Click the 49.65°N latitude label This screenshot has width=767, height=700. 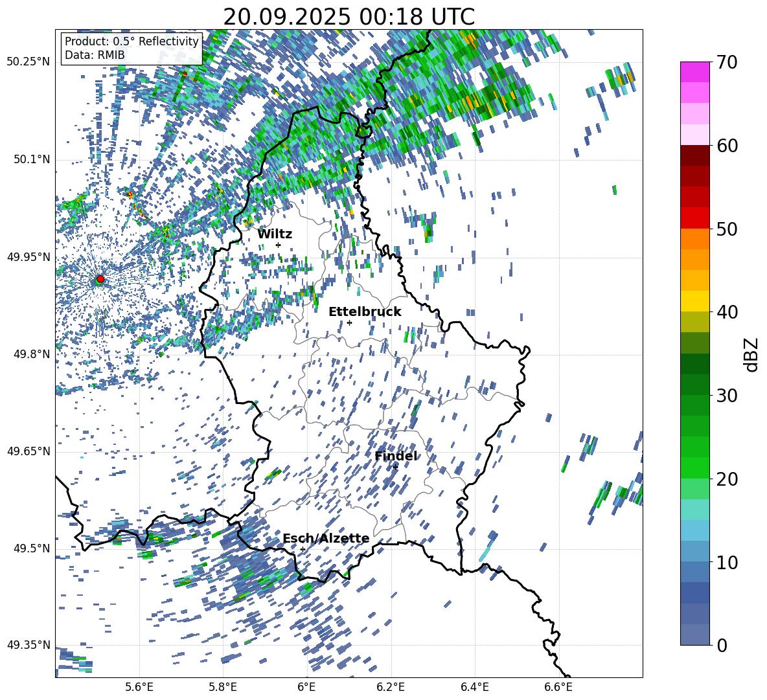tap(29, 451)
